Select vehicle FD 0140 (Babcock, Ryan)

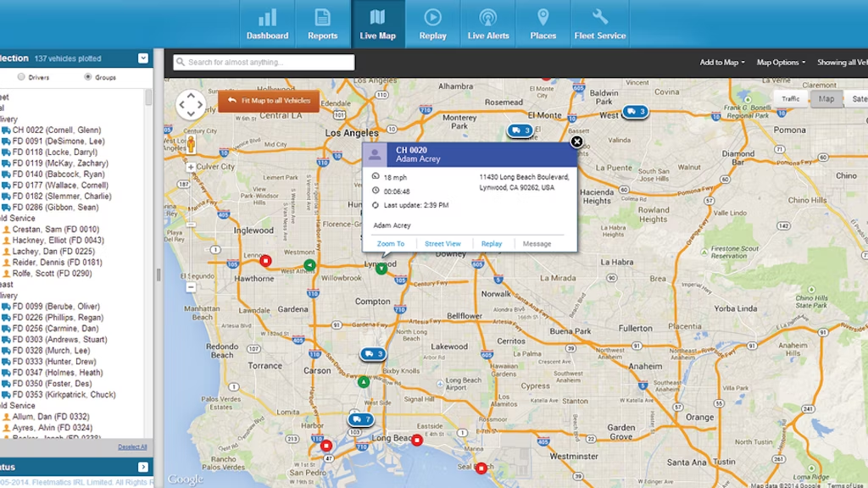coord(58,175)
